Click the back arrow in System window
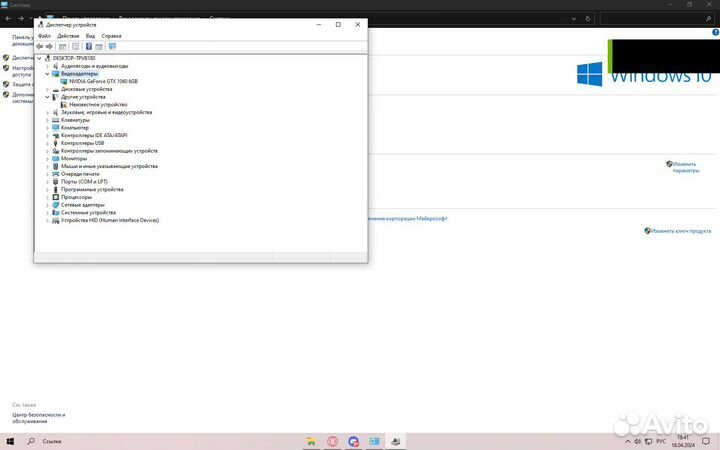The width and height of the screenshot is (720, 450). coord(8,19)
